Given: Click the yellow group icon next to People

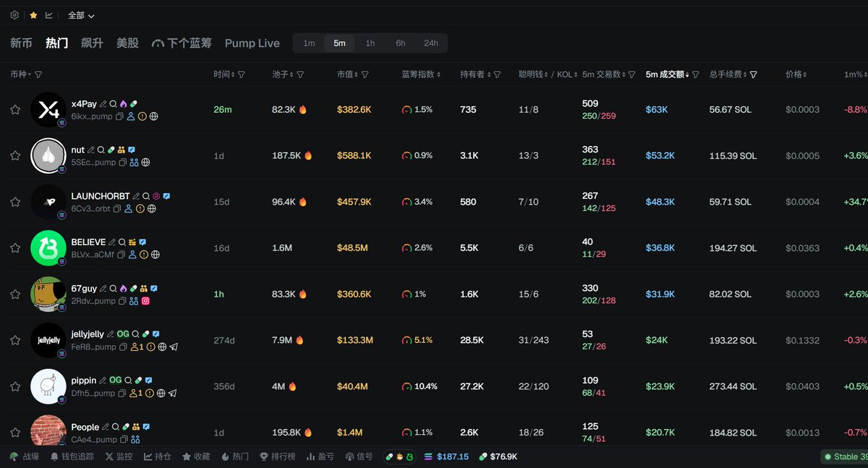Looking at the screenshot, I should click(x=136, y=427).
